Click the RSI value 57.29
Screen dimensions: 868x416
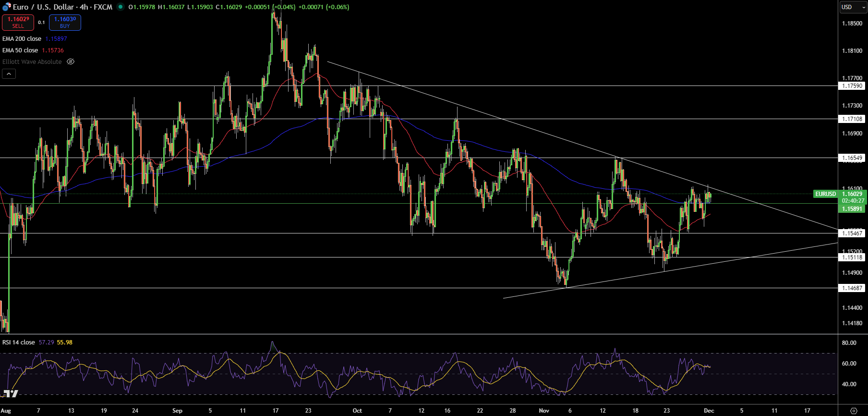(x=47, y=342)
